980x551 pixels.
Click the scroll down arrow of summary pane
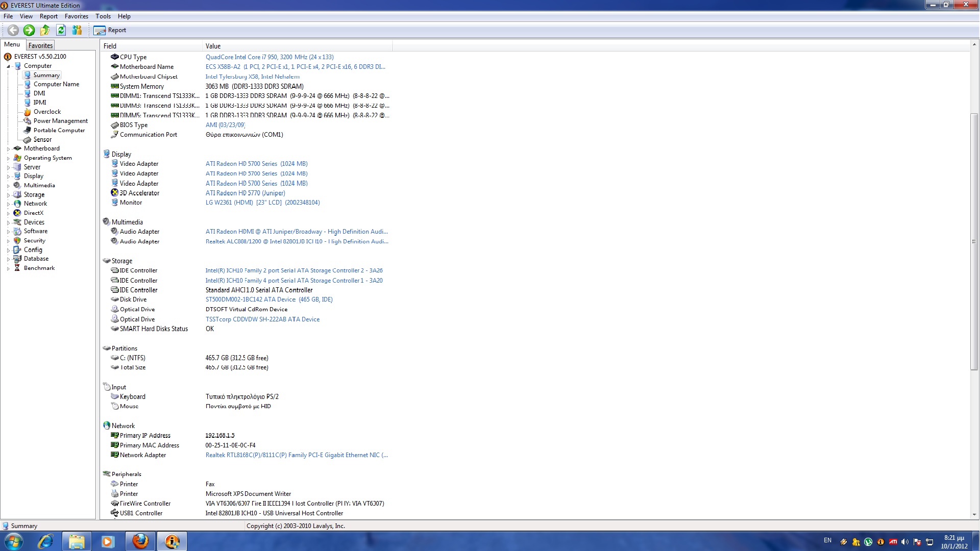974,515
